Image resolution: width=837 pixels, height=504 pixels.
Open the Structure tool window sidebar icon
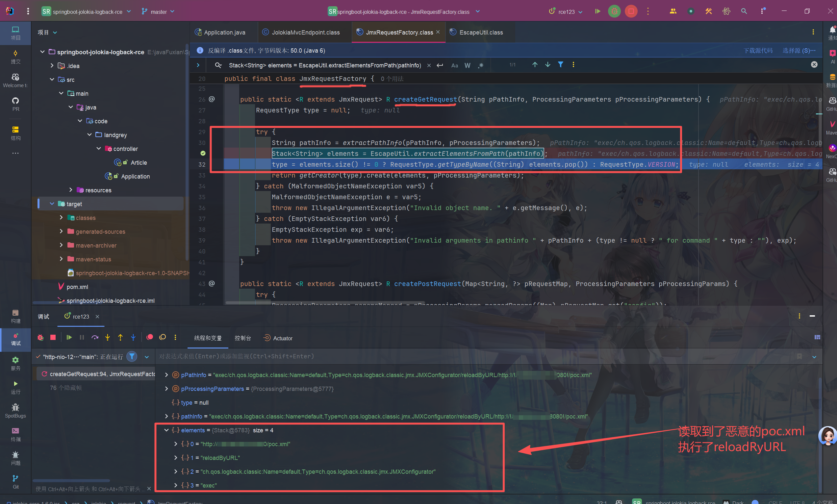15,133
